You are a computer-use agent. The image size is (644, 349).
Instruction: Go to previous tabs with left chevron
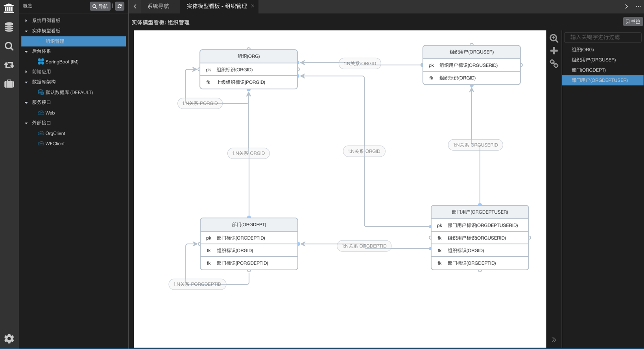click(135, 6)
